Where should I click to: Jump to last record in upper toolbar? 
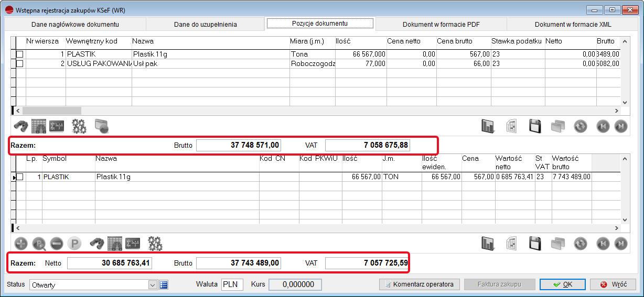620,126
